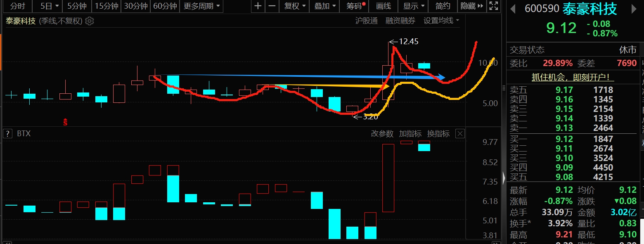Select the 15分钟 period

tap(107, 6)
